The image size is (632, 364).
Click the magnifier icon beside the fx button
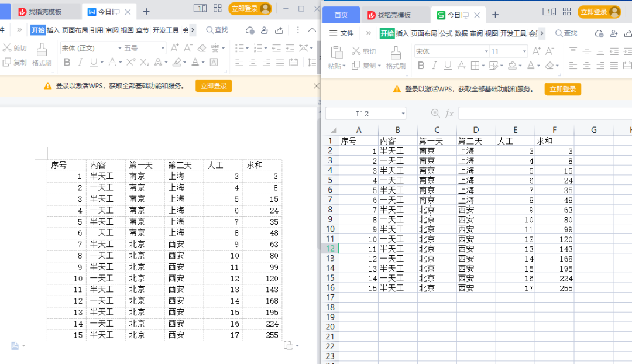point(435,114)
